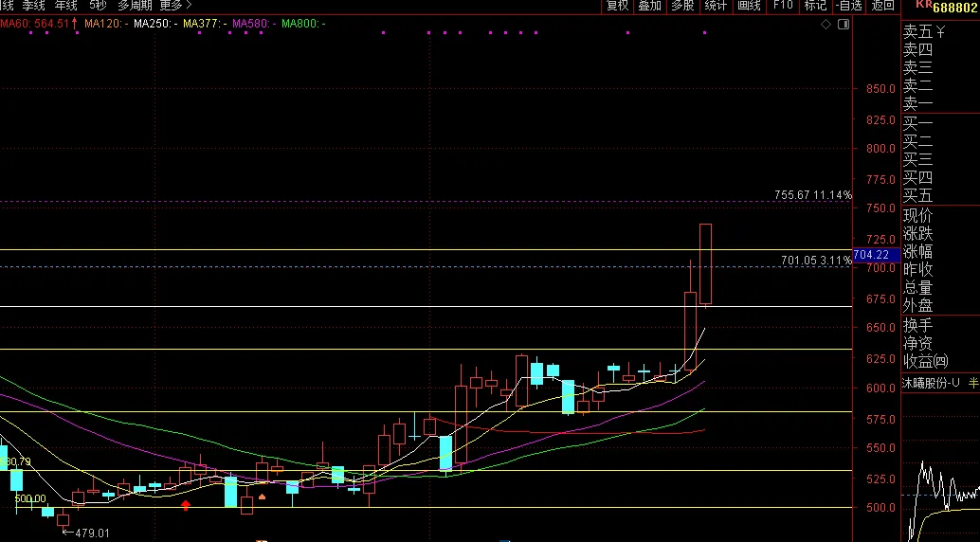Click the diamond icon above the price axis
980x542 pixels.
tap(826, 25)
